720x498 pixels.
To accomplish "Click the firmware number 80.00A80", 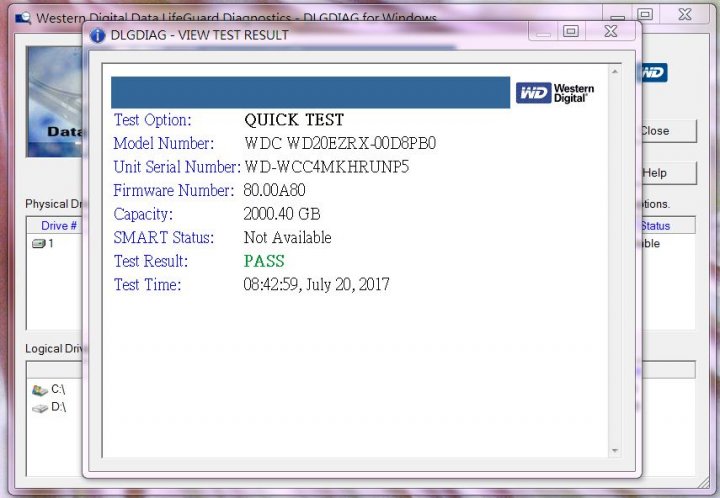I will click(275, 190).
